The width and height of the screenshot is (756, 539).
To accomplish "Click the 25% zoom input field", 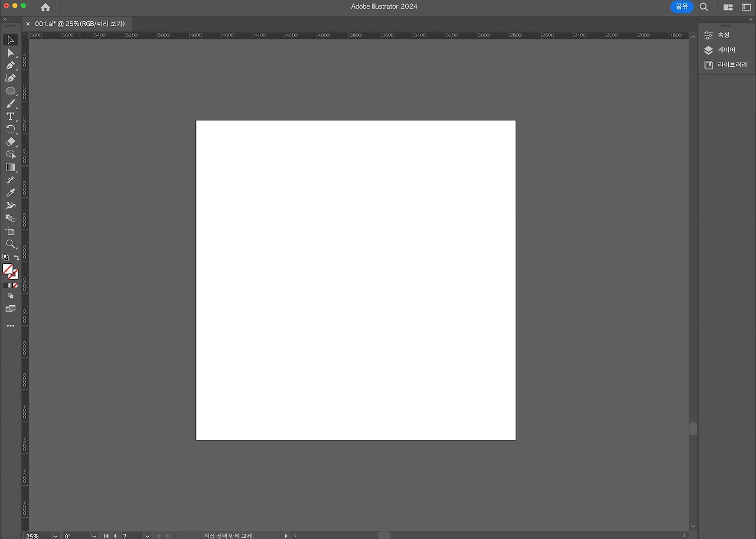I will click(37, 536).
